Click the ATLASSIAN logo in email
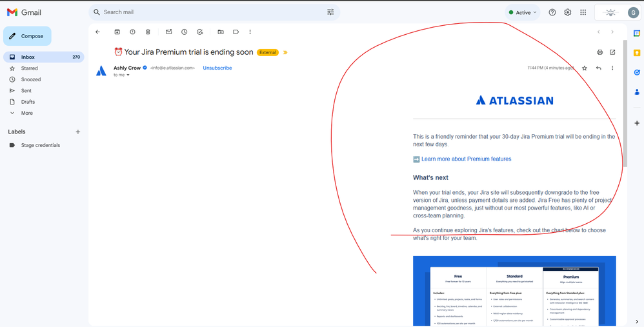The image size is (644, 327). click(x=514, y=100)
